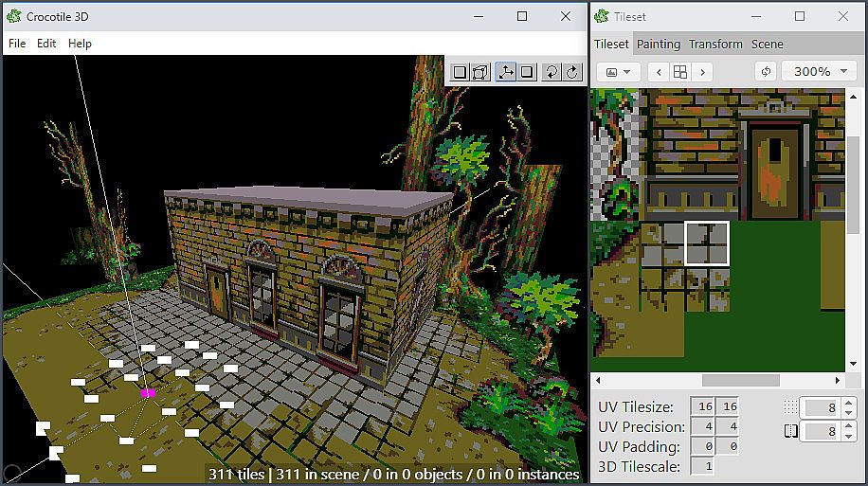
Task: Click the 3D Tilescale label
Action: pos(639,467)
